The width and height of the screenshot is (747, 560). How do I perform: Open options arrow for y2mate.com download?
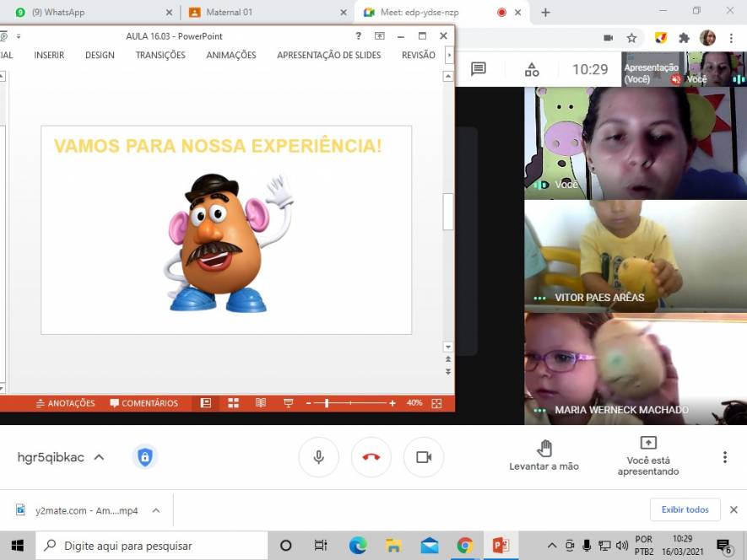pyautogui.click(x=156, y=510)
